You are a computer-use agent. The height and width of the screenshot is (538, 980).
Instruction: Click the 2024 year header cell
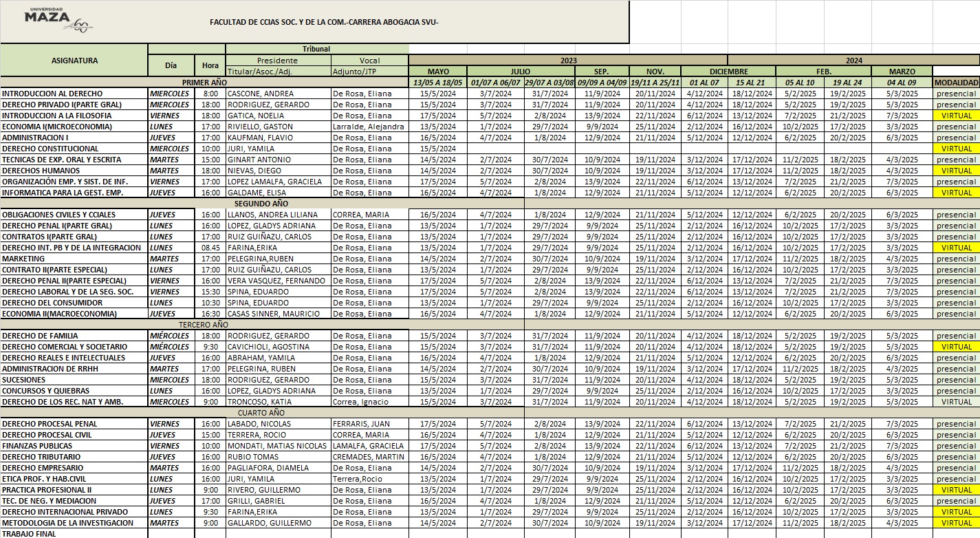[853, 61]
